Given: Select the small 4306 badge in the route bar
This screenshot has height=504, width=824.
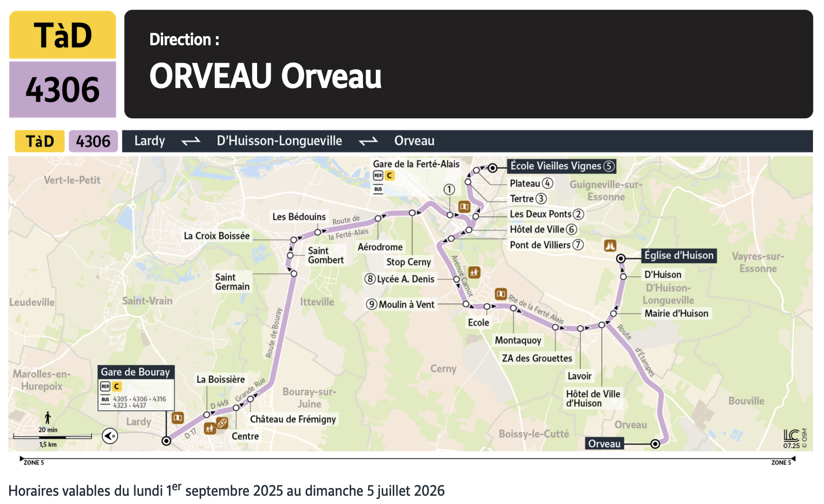Looking at the screenshot, I should coord(93,141).
